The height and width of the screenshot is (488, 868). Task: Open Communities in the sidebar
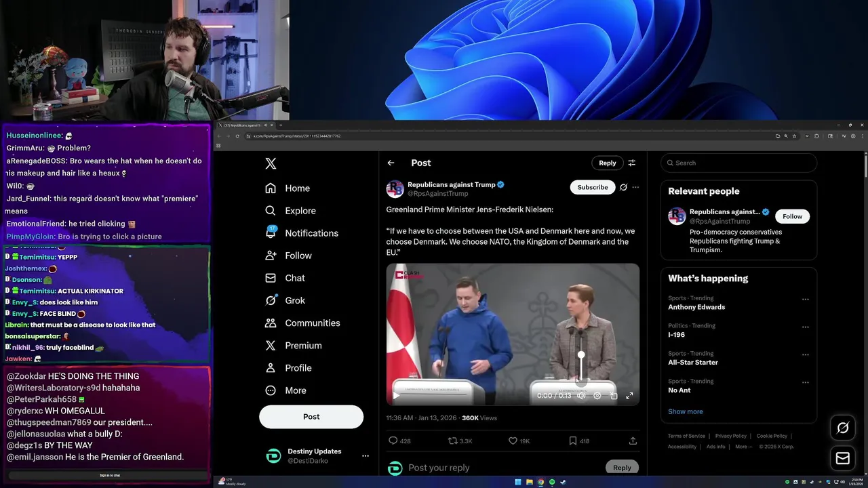pyautogui.click(x=302, y=323)
